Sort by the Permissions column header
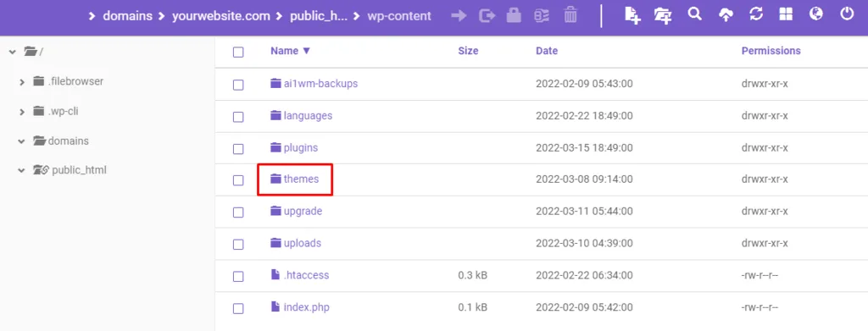Screen dimensions: 868x331 pyautogui.click(x=771, y=51)
